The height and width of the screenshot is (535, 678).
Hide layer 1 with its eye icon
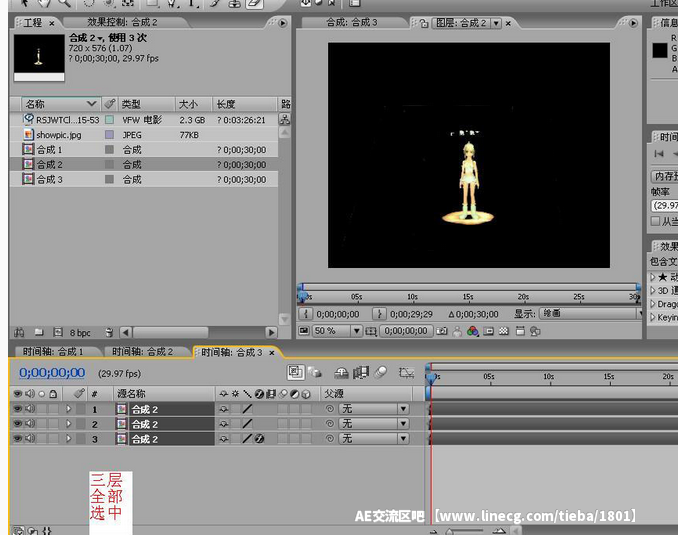(x=17, y=409)
